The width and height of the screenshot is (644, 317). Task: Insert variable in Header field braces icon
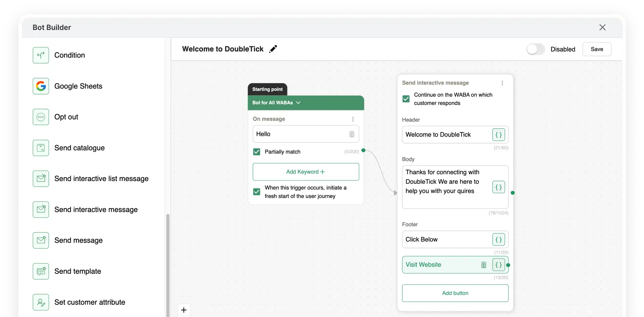498,135
